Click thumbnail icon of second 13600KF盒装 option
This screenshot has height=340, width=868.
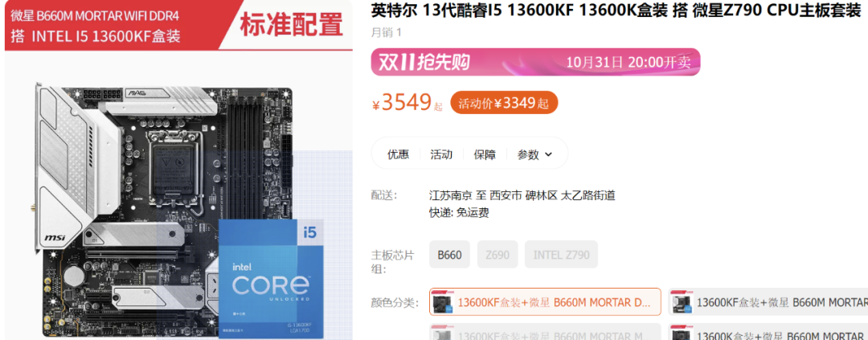(x=682, y=303)
